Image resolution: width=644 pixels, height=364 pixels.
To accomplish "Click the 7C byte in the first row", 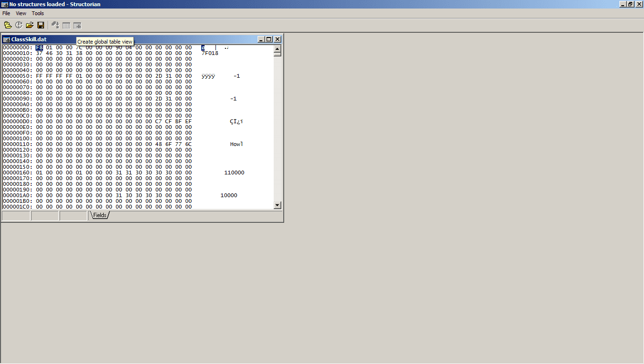I will click(79, 47).
